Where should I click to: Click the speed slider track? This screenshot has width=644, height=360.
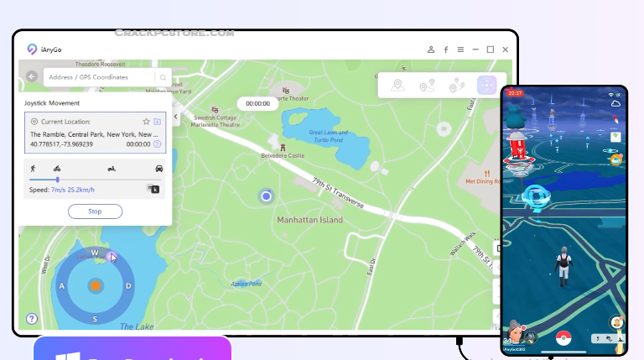point(94,180)
